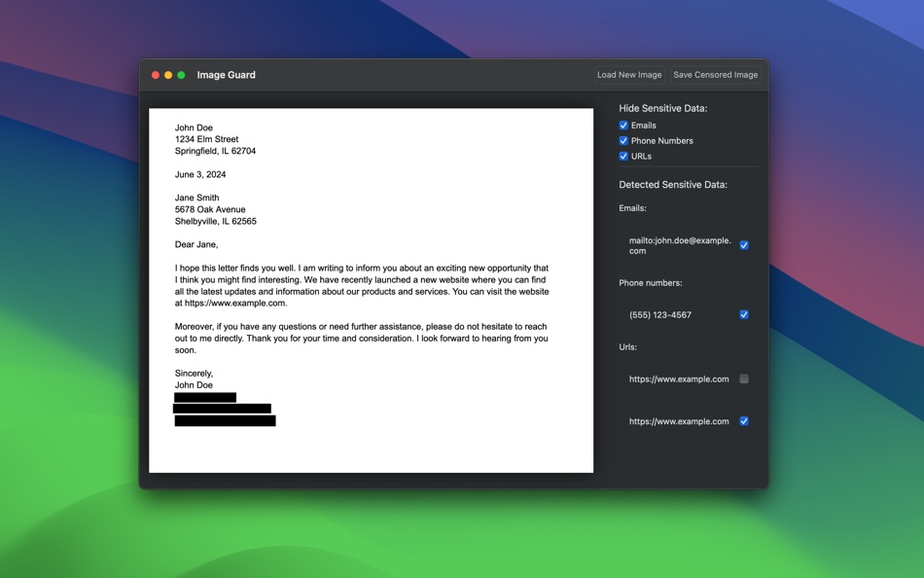The image size is (924, 578).
Task: Uncheck the second detected example.com URL
Action: coord(744,421)
